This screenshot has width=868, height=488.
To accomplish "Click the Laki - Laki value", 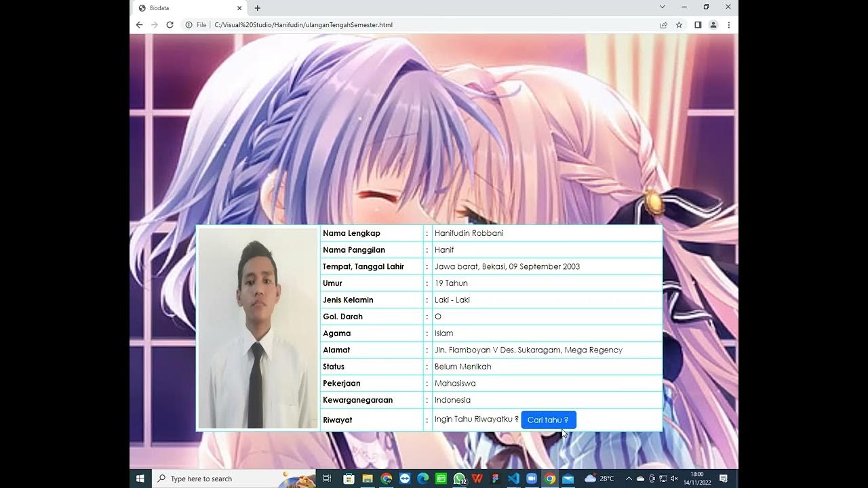I will [x=452, y=300].
